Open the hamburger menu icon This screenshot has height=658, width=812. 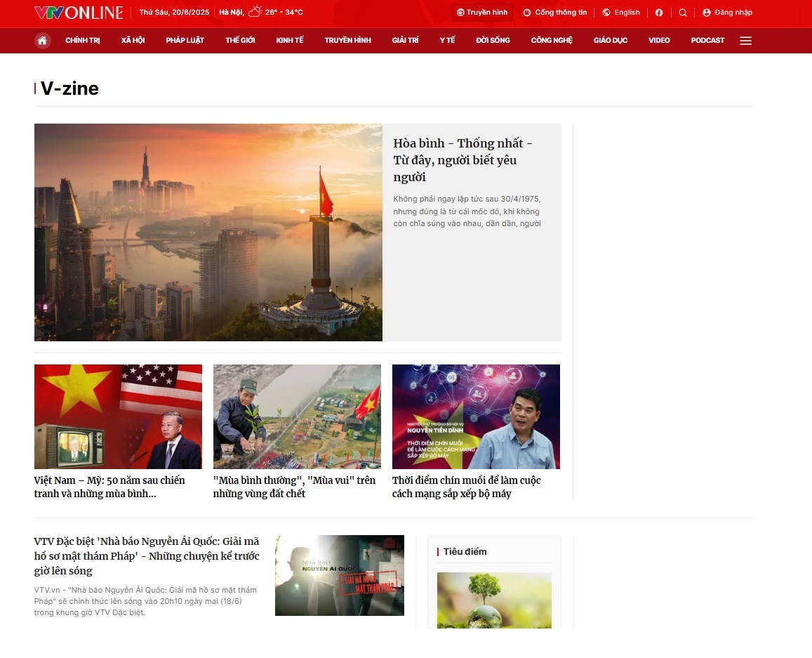click(x=745, y=41)
